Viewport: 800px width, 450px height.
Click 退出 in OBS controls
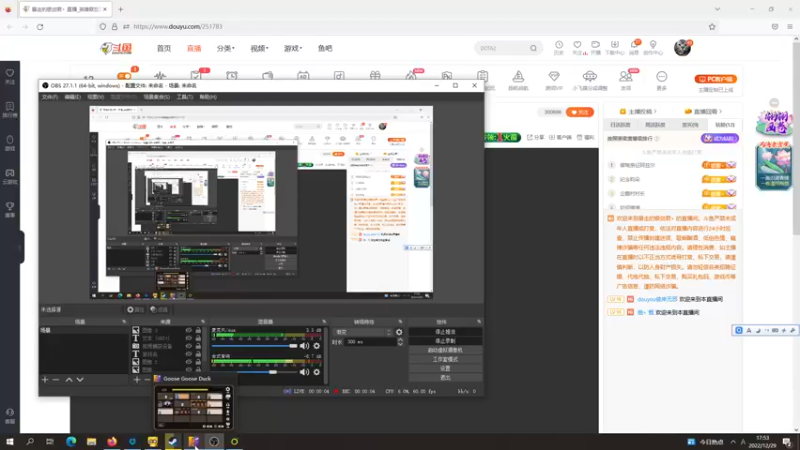[445, 378]
